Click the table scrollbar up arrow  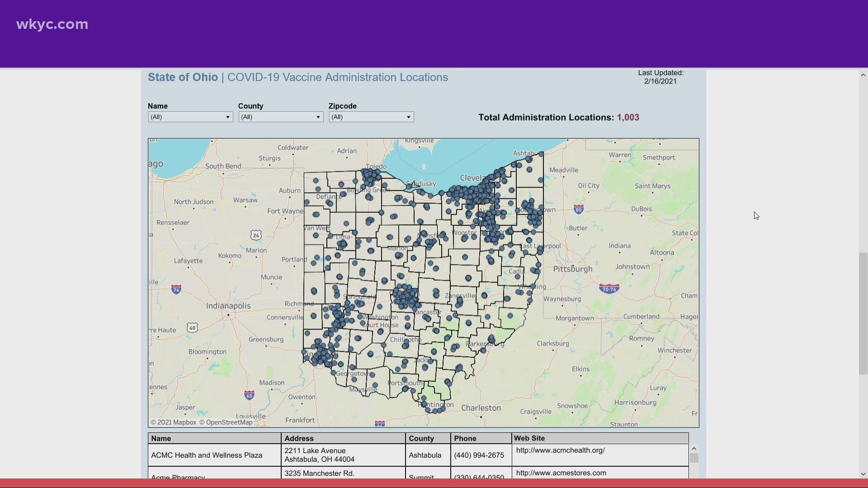[x=694, y=448]
